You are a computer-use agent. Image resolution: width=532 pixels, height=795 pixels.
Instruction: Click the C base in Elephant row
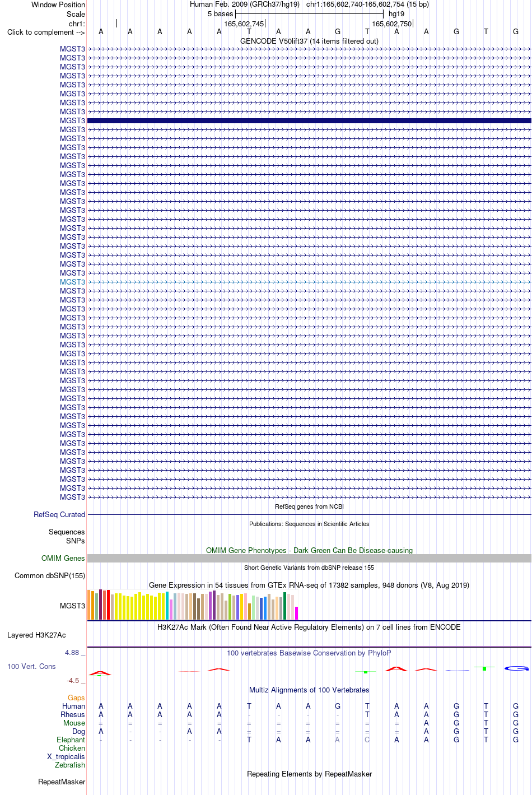click(x=367, y=740)
